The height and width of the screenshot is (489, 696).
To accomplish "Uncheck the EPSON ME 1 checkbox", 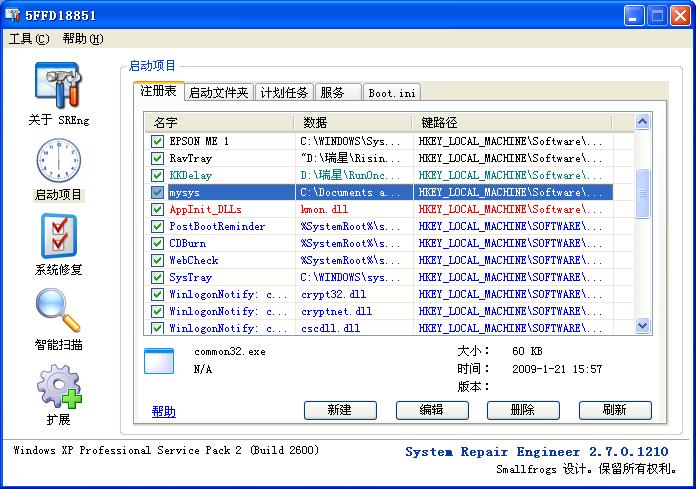I will point(157,142).
